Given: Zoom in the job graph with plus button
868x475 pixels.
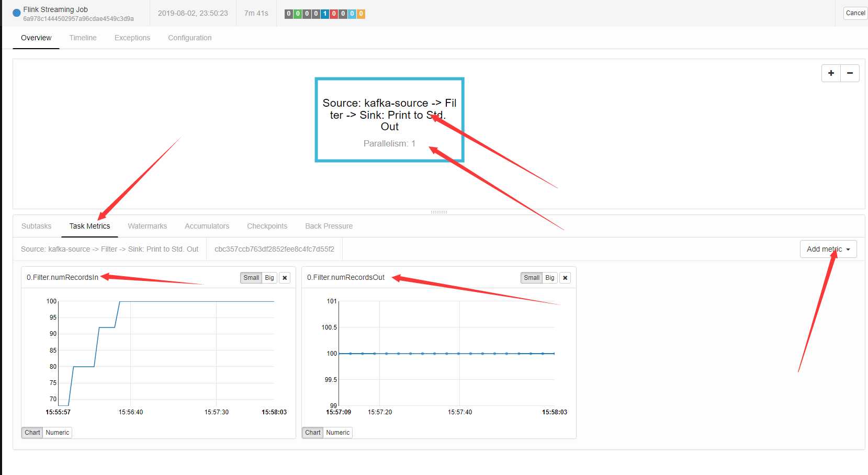Looking at the screenshot, I should coord(831,73).
